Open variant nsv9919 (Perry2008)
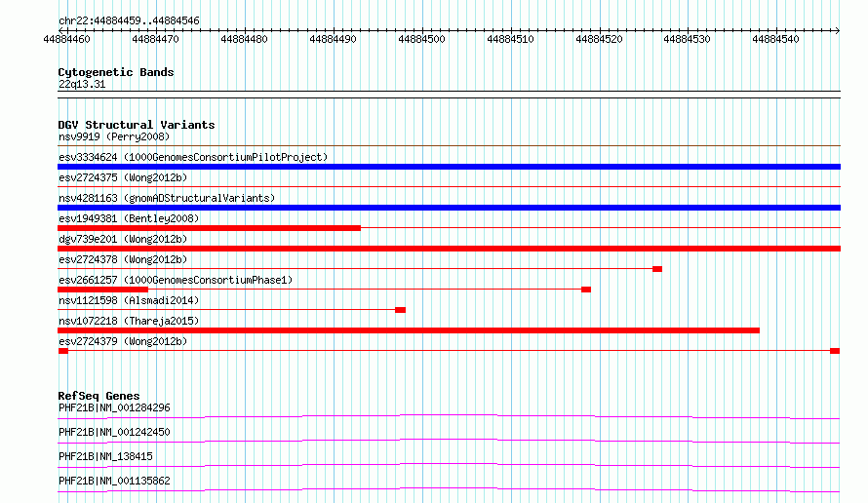The width and height of the screenshot is (868, 503). (x=114, y=136)
